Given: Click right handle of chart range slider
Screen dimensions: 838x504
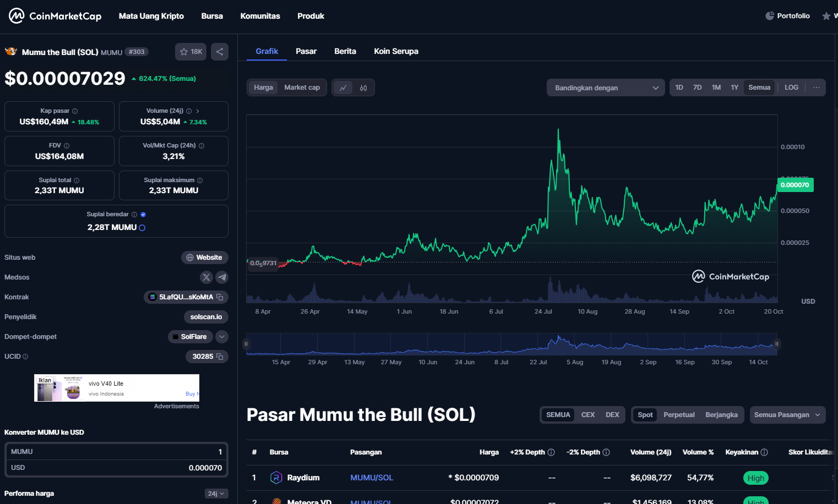Looking at the screenshot, I should 777,344.
